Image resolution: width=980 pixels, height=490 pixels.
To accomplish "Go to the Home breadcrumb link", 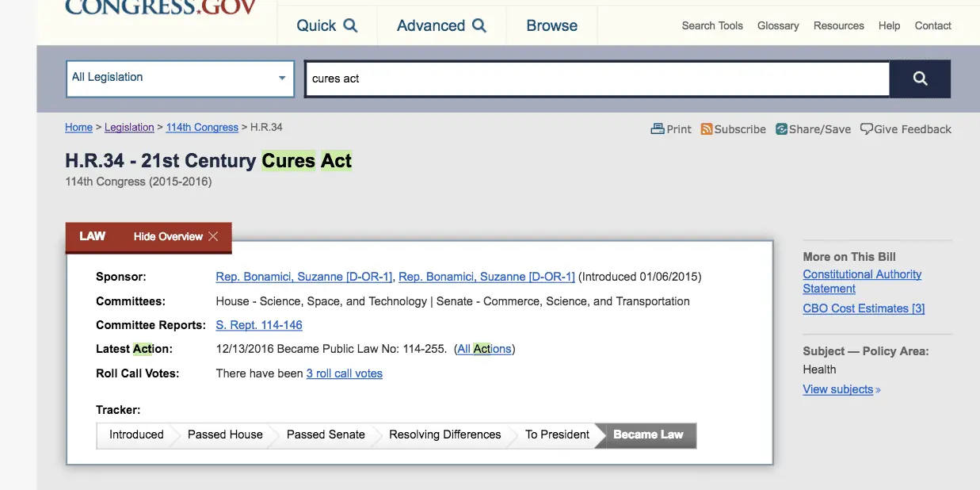I will pos(78,128).
